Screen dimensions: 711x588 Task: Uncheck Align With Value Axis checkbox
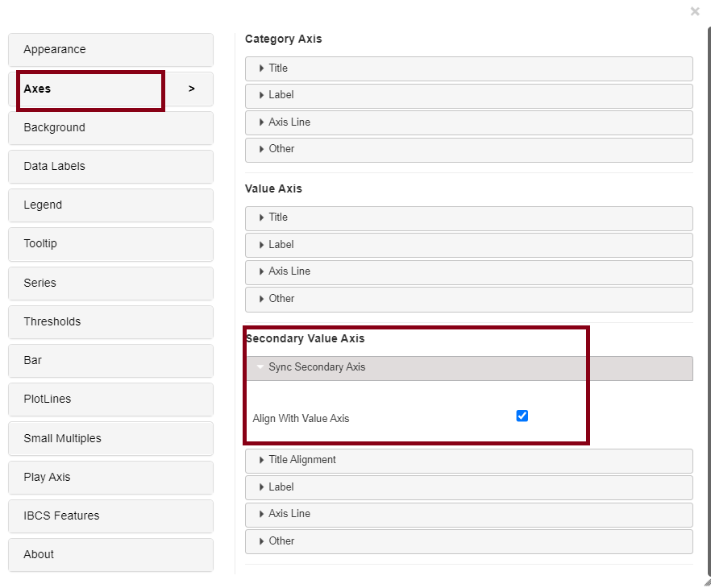pos(522,416)
